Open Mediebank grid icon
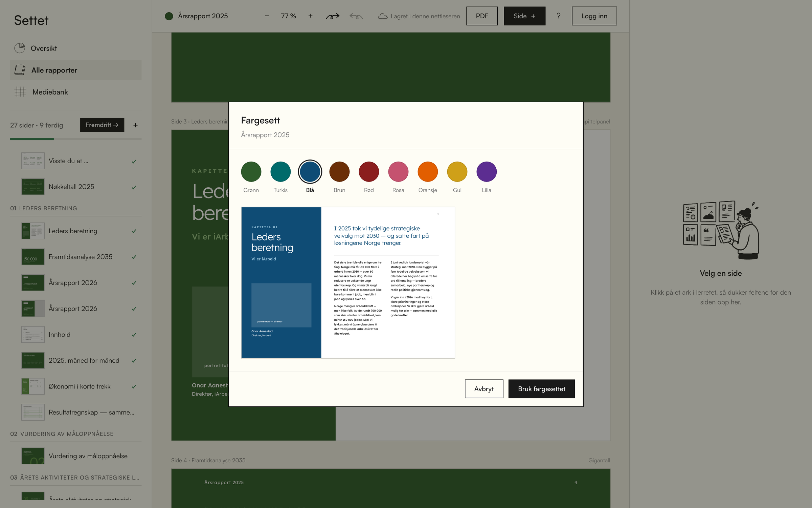 (20, 92)
